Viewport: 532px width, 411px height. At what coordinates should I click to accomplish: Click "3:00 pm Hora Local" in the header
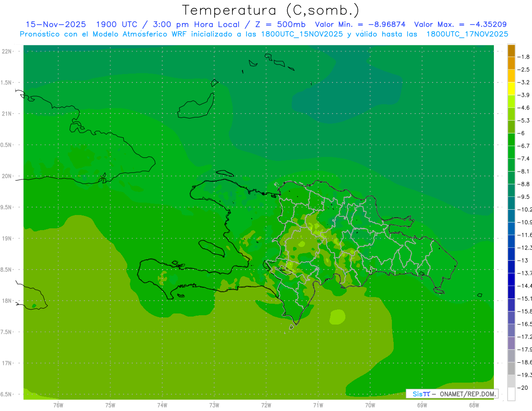pyautogui.click(x=196, y=24)
